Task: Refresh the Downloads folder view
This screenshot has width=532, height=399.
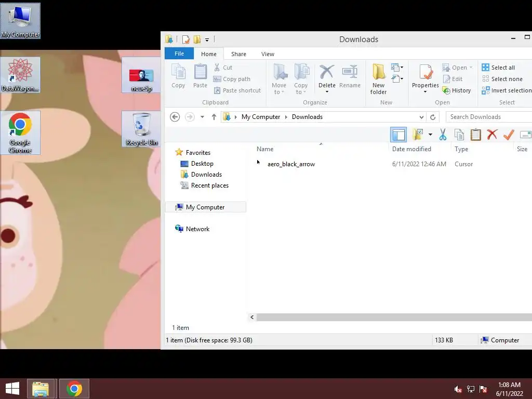Action: coord(433,117)
